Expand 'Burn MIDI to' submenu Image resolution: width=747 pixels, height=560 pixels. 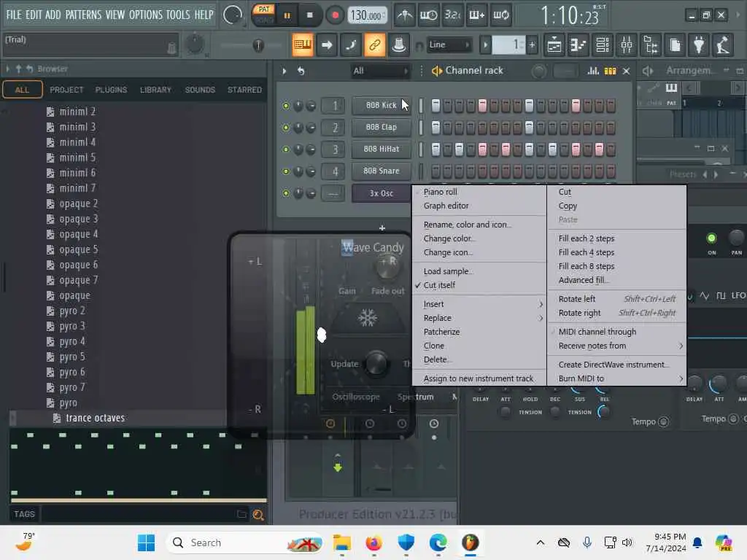(617, 378)
